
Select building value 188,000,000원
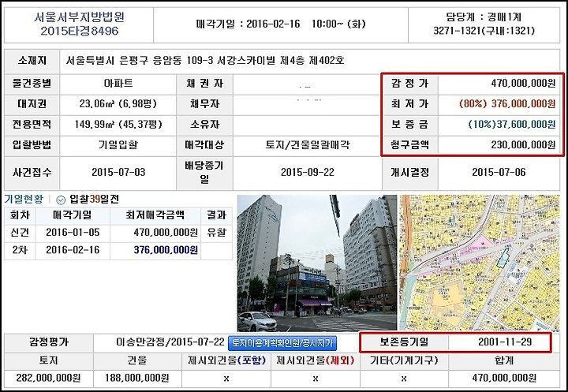137,379
